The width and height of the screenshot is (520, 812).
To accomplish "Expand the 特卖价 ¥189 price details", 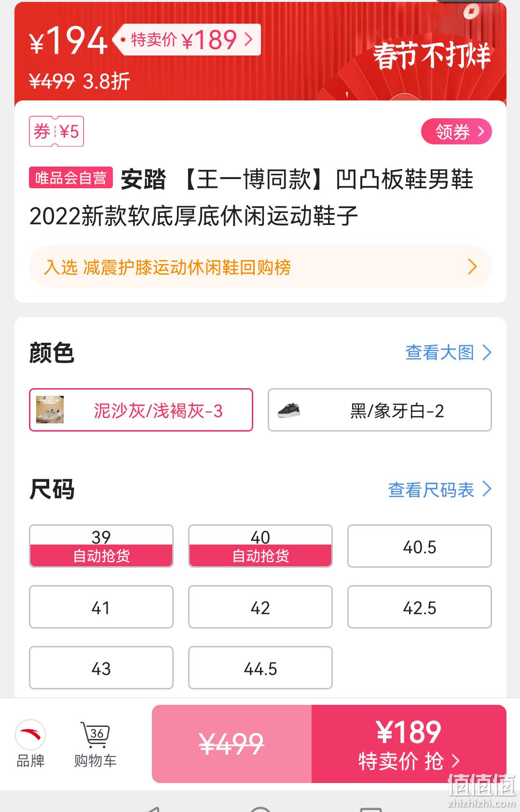I will coord(189,40).
